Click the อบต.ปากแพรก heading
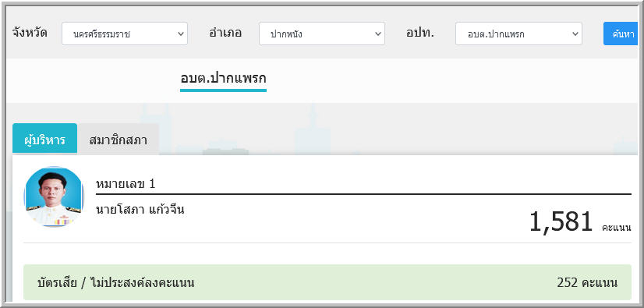The width and height of the screenshot is (644, 308). (x=223, y=78)
